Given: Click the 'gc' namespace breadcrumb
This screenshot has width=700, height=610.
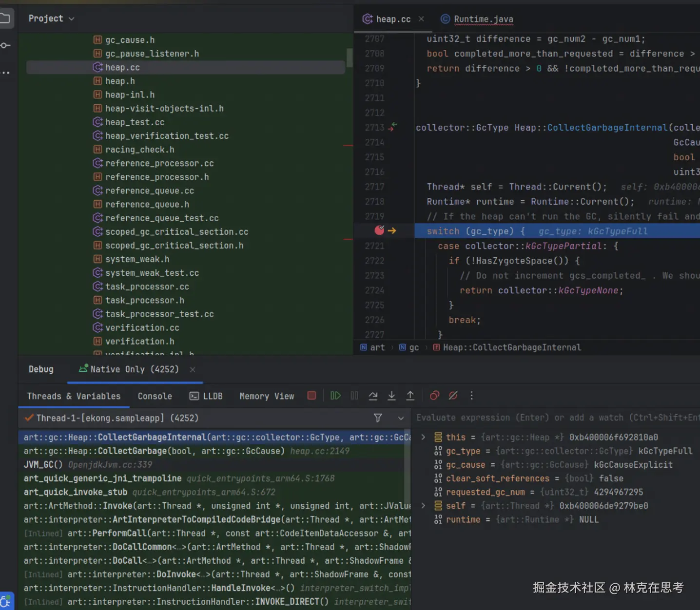Looking at the screenshot, I should click(409, 347).
